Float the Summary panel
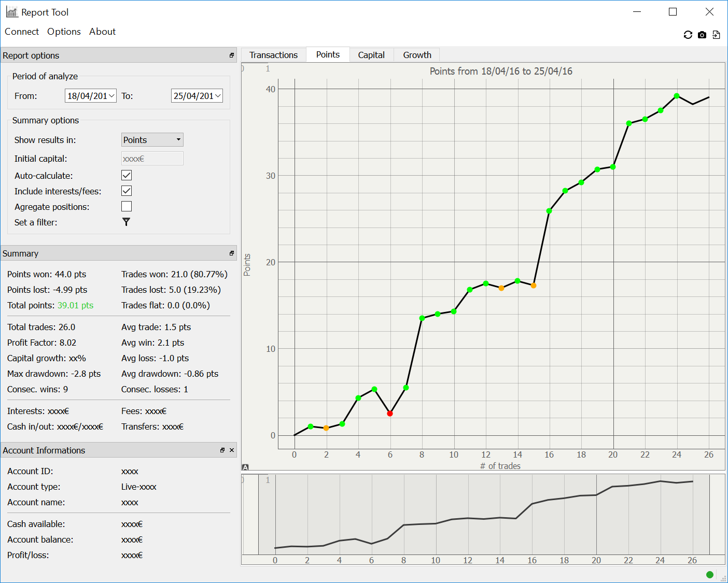 (x=231, y=253)
